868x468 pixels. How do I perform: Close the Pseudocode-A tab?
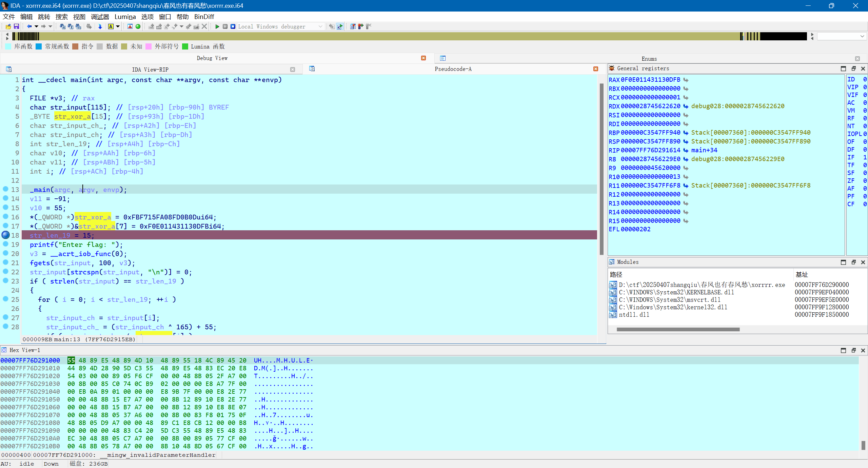point(596,69)
